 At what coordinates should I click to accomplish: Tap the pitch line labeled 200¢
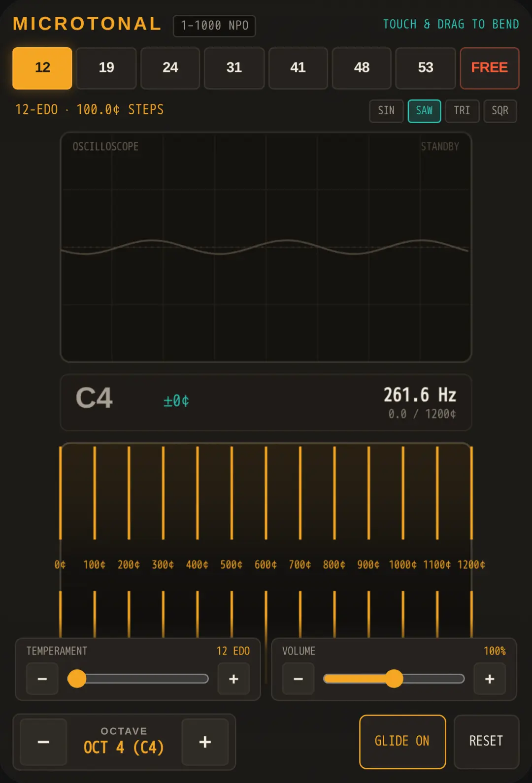(x=129, y=492)
